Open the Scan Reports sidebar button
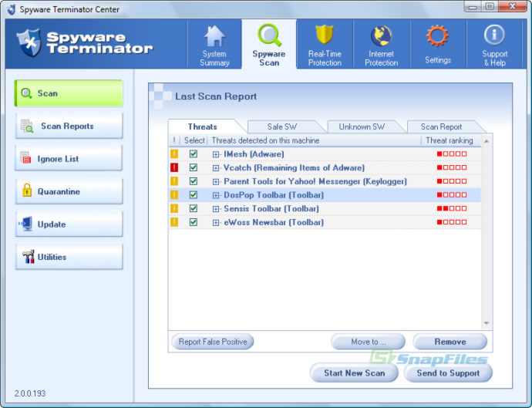This screenshot has width=532, height=408. point(69,126)
